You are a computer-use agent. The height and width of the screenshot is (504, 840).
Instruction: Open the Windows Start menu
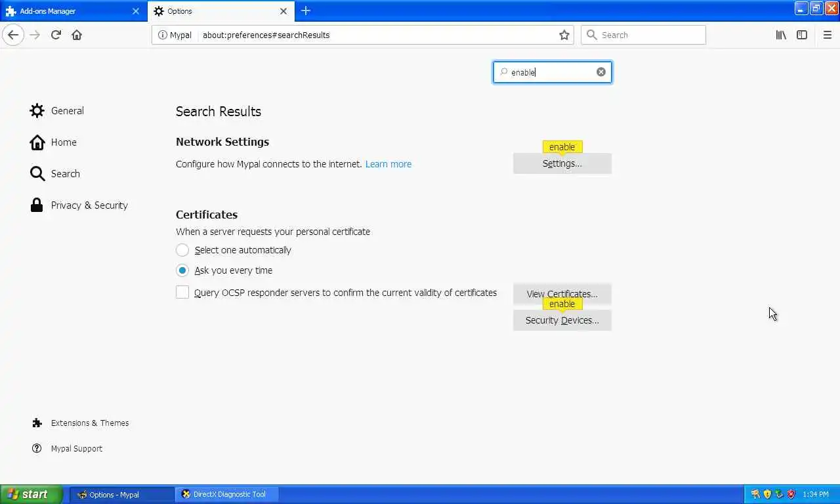tap(31, 494)
